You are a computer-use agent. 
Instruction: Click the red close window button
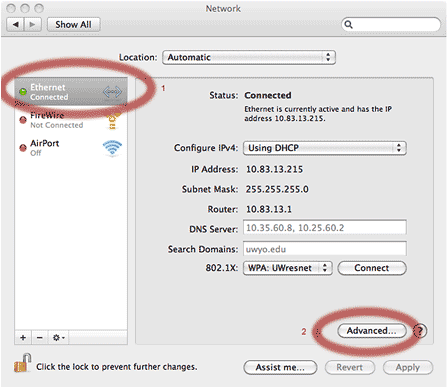coord(11,8)
